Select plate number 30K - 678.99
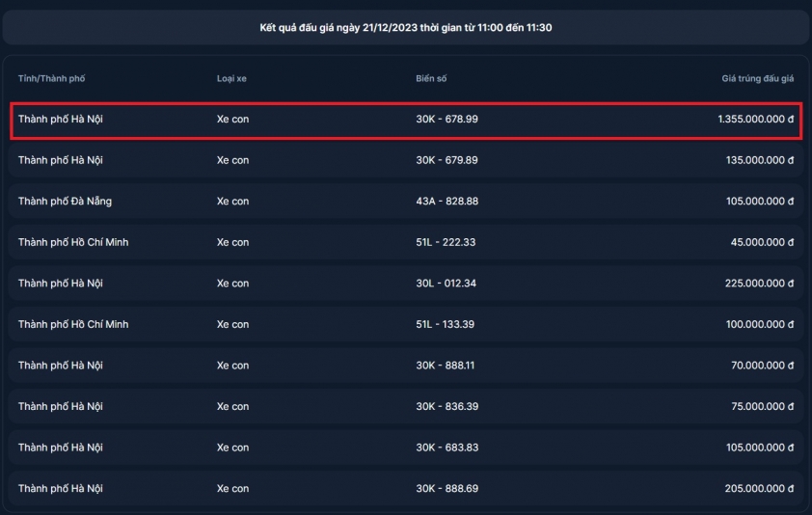This screenshot has height=515, width=812. pos(447,120)
